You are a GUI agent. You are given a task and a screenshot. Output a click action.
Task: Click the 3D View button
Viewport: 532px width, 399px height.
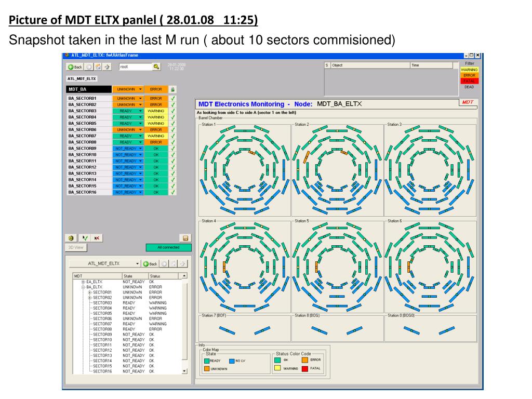pos(76,247)
